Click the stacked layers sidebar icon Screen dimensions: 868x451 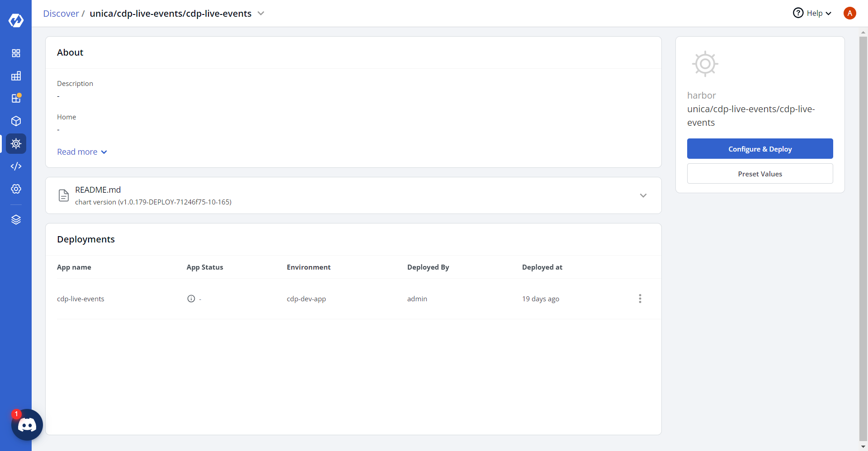coord(16,220)
